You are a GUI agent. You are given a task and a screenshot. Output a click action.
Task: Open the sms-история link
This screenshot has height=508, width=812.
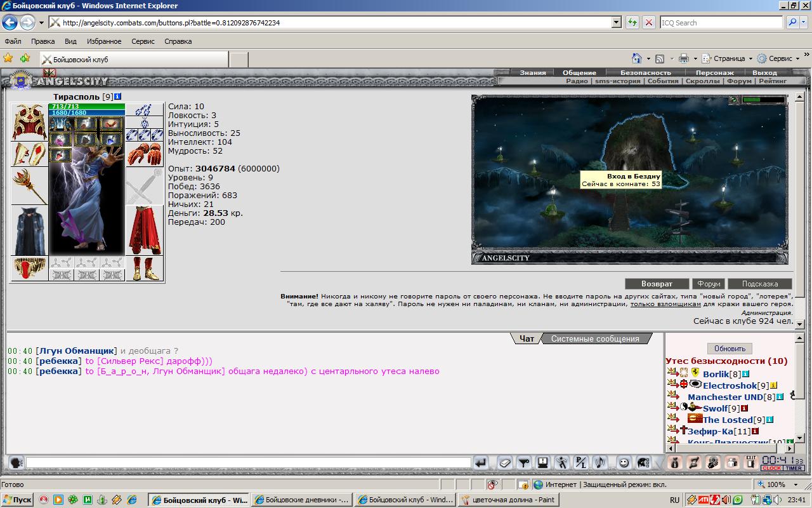pos(618,81)
